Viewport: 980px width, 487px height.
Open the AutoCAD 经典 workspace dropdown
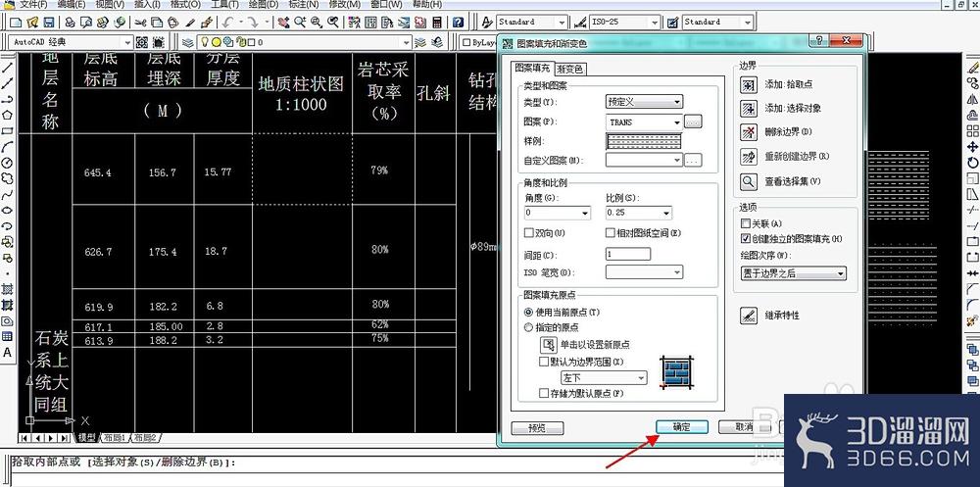tap(72, 42)
